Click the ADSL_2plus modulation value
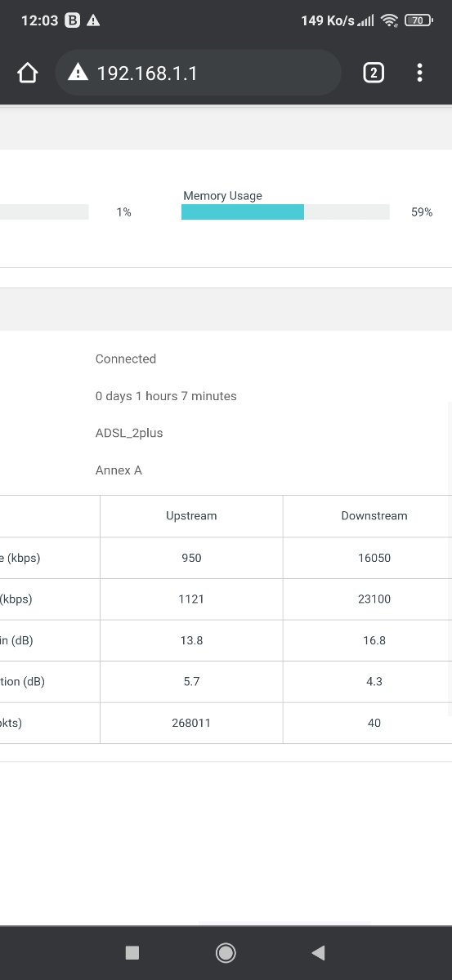This screenshot has width=452, height=980. [x=129, y=433]
